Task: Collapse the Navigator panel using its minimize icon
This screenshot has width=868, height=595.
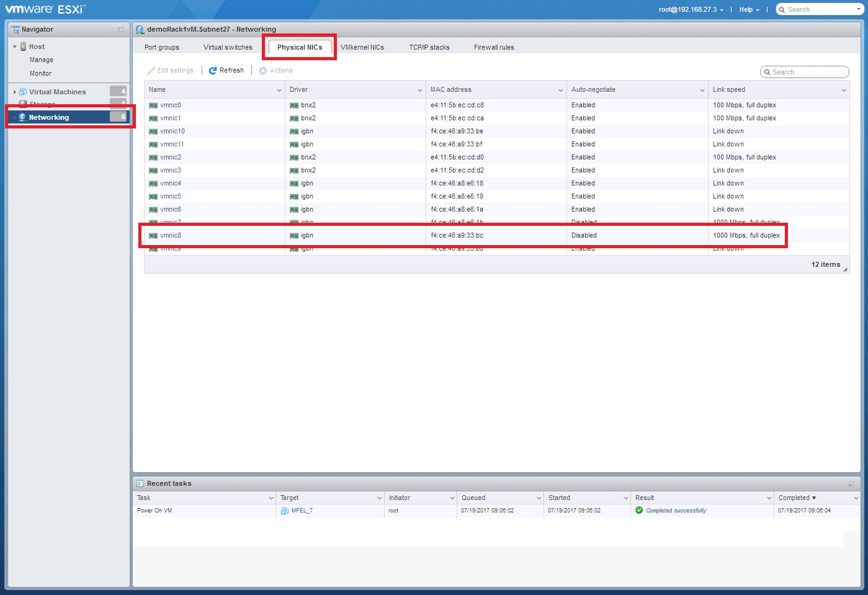Action: (x=120, y=30)
